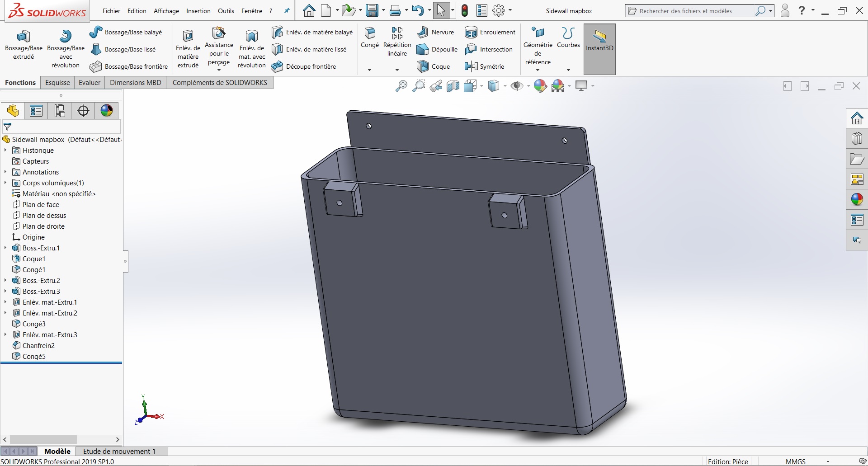Click the Save icon
The width and height of the screenshot is (868, 466).
[x=372, y=10]
